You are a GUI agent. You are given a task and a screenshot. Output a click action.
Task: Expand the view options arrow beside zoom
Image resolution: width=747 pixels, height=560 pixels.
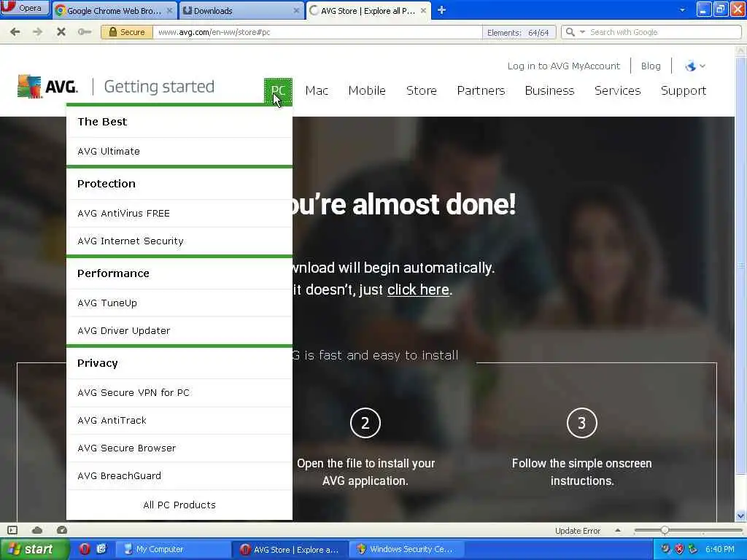618,530
